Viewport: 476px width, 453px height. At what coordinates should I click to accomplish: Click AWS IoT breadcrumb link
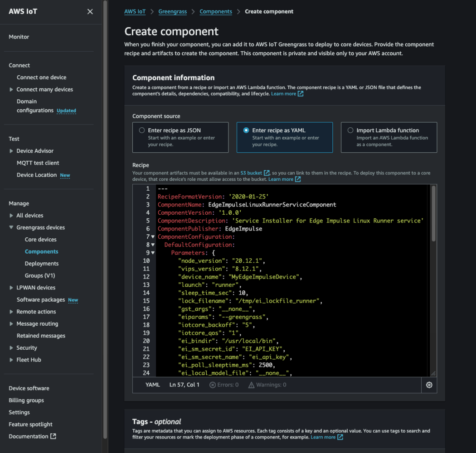click(135, 11)
